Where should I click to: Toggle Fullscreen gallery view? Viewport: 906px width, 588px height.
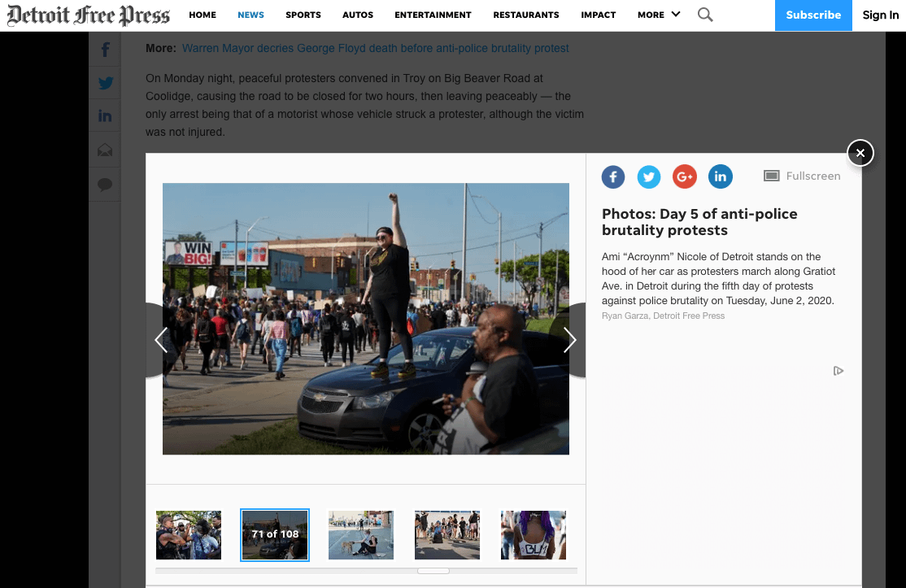802,176
